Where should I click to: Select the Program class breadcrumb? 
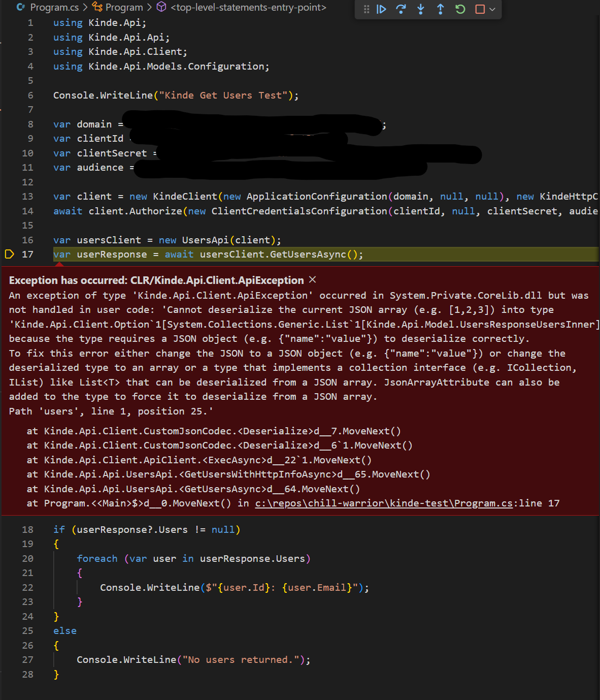pos(124,7)
